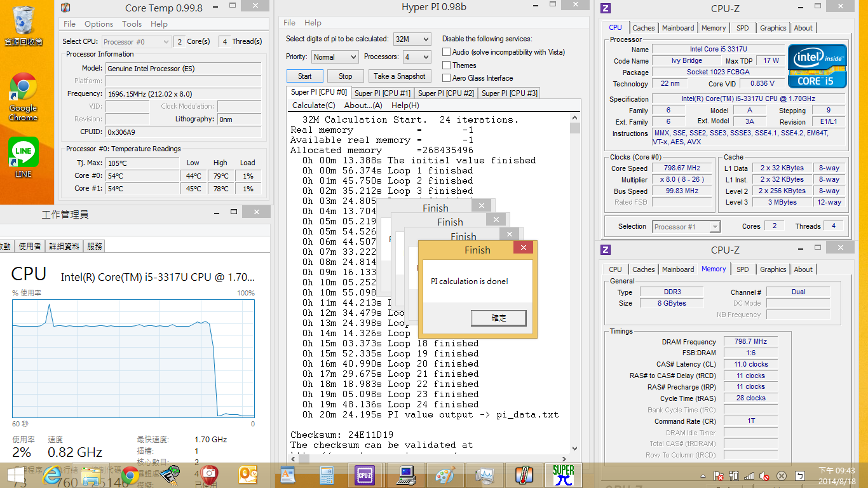Open SPD tab in lower CPU-Z window
Screen dimensions: 868x488
tap(742, 269)
